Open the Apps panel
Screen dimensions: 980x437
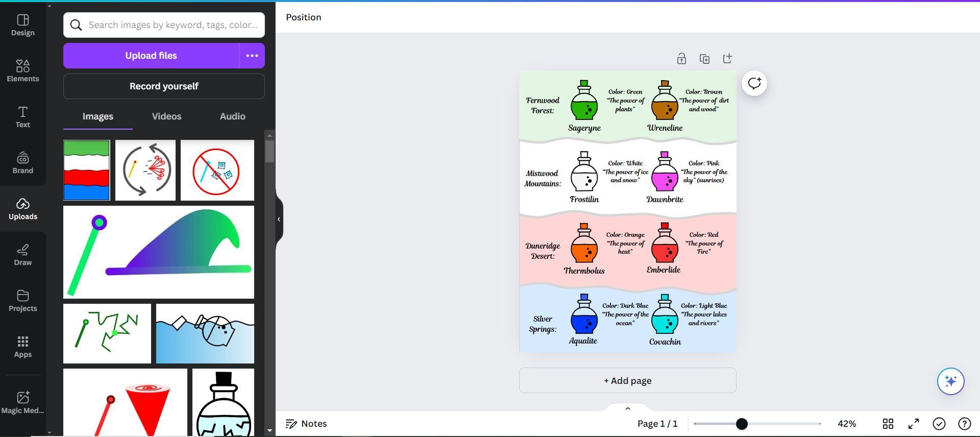pyautogui.click(x=22, y=347)
